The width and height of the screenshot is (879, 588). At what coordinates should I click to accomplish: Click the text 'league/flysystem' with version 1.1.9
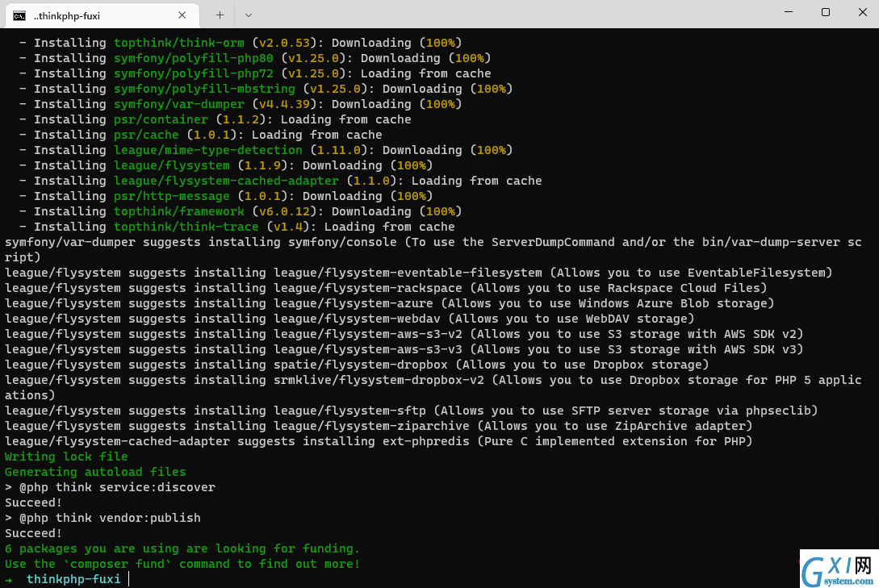(172, 165)
